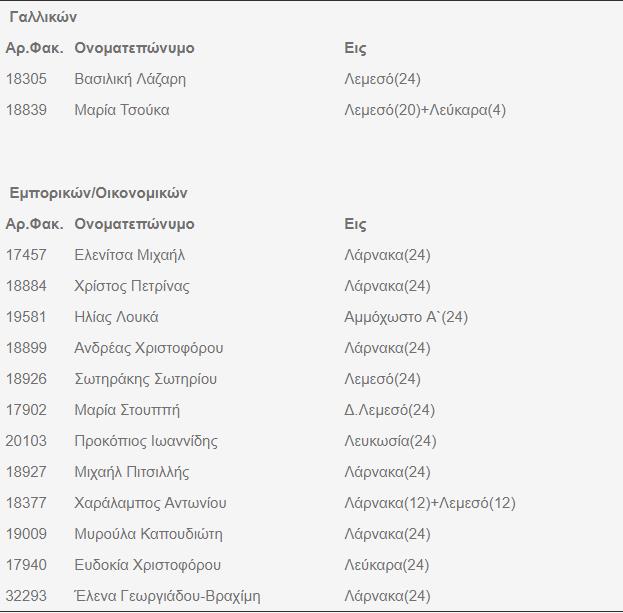Click the Λεμεσό(20)+Λεύκαρα(4) assignment
This screenshot has height=613, width=623.
coord(425,110)
